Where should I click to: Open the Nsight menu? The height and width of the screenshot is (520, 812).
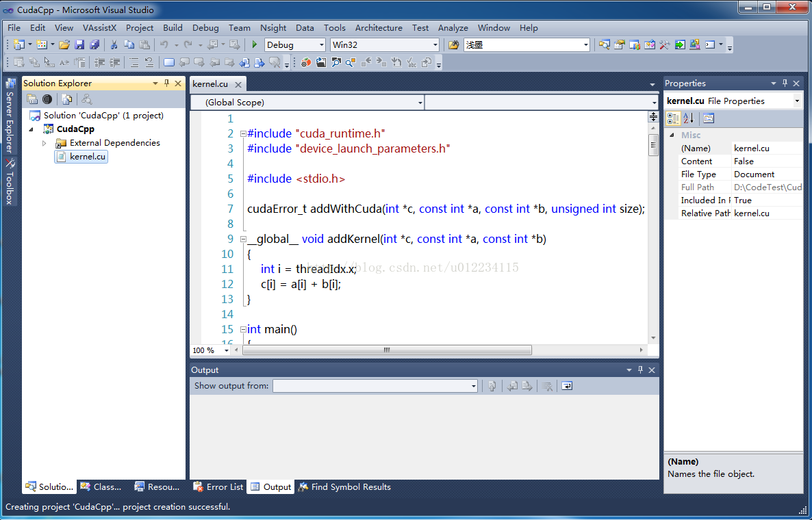click(x=273, y=28)
